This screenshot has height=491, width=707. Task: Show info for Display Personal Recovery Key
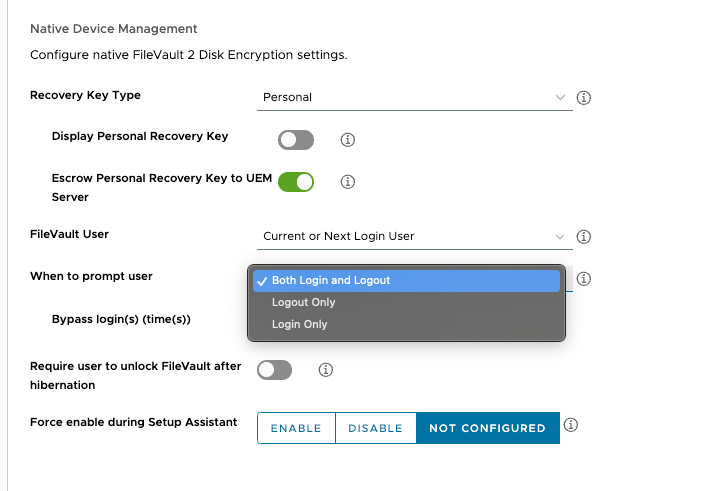pyautogui.click(x=347, y=140)
